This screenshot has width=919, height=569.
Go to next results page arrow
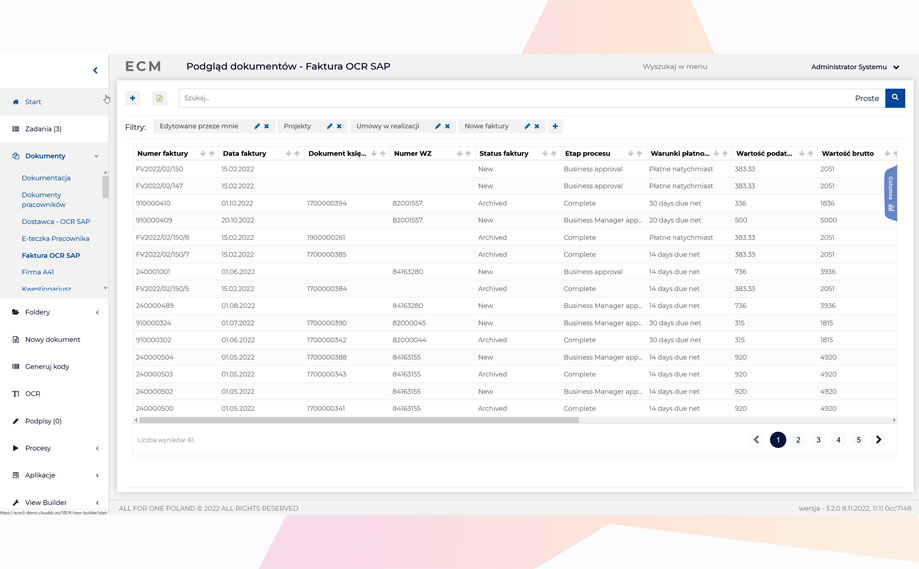pyautogui.click(x=878, y=440)
